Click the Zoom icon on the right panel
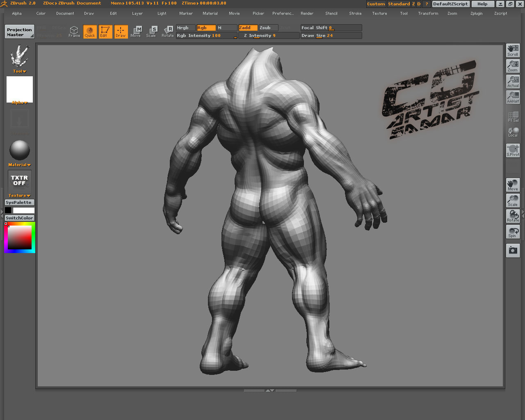This screenshot has width=525, height=420. (x=513, y=66)
